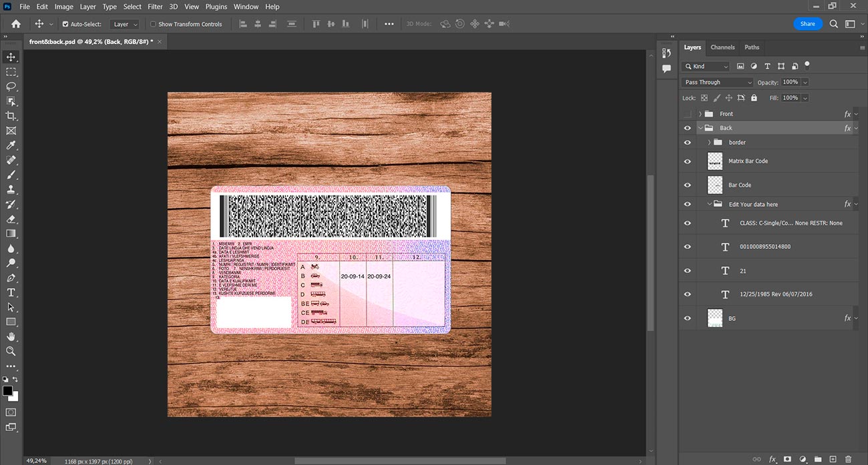The image size is (868, 465).
Task: Choose the Eraser tool
Action: (11, 219)
